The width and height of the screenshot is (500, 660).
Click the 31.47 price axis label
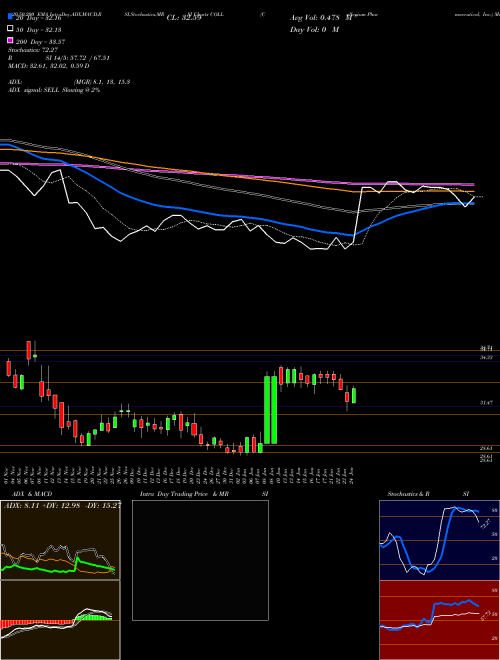tap(486, 403)
